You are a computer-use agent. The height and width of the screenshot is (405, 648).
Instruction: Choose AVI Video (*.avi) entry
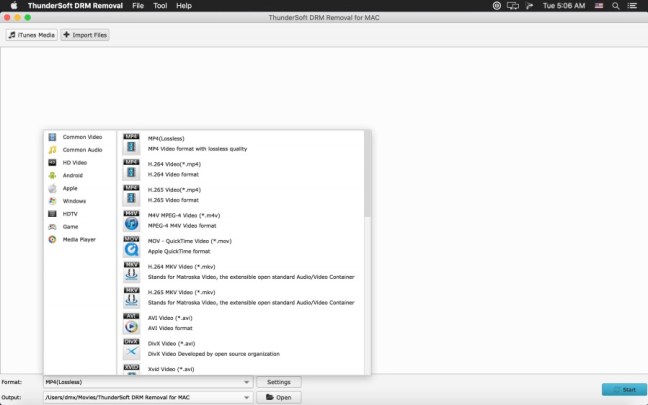(x=241, y=323)
